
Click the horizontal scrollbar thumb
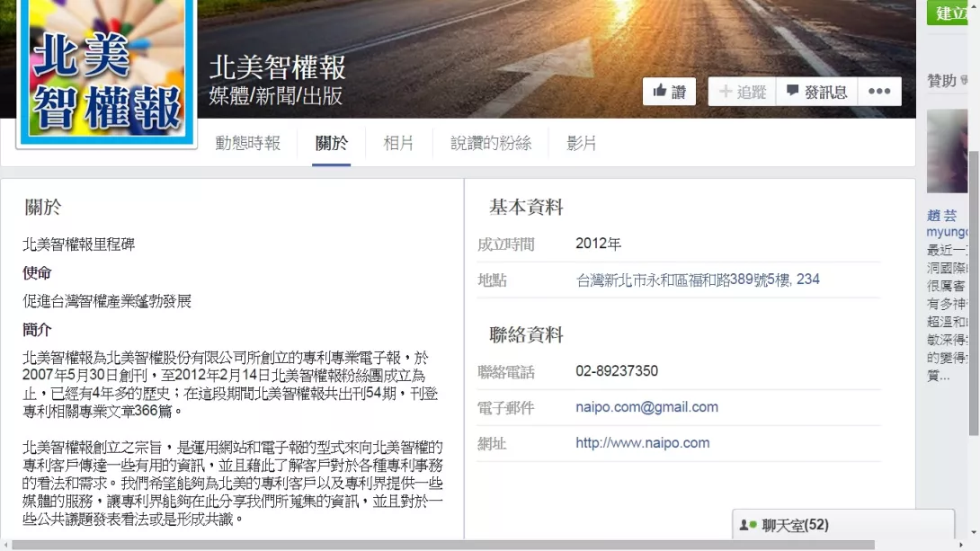[442, 545]
